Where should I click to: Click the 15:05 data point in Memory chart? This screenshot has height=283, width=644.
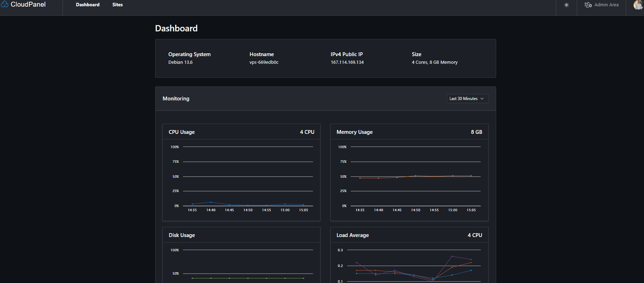[471, 176]
